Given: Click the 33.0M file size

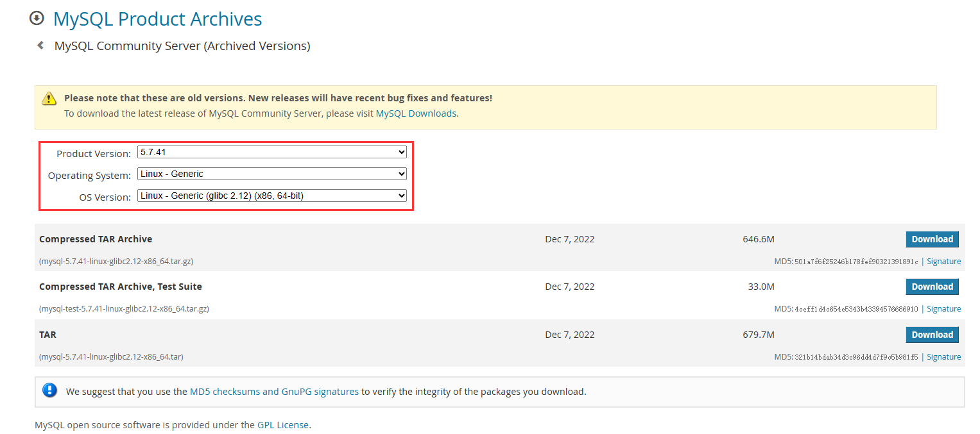Looking at the screenshot, I should 761,287.
